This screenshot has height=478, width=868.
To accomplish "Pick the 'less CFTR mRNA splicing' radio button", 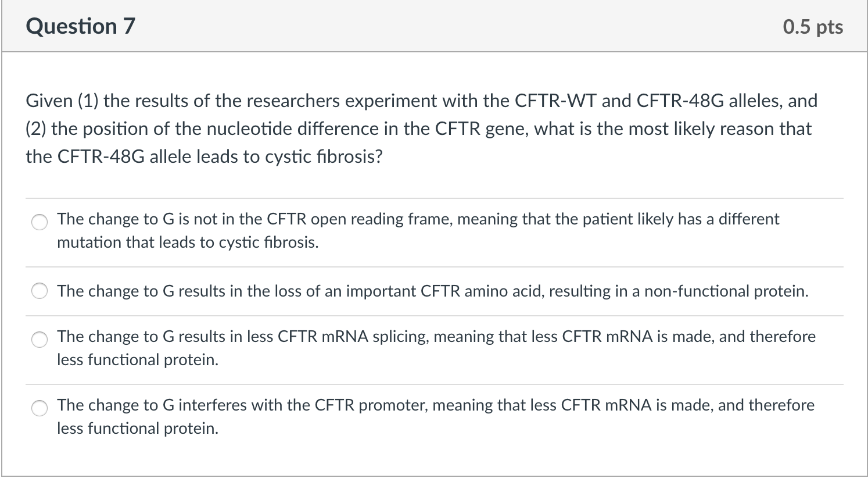I will pyautogui.click(x=40, y=340).
